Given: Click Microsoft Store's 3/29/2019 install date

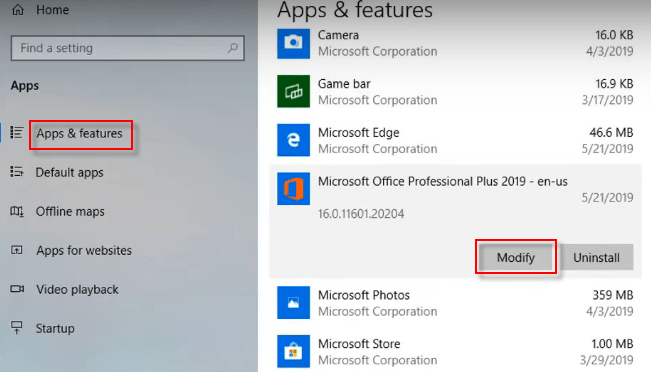Looking at the screenshot, I should [607, 360].
